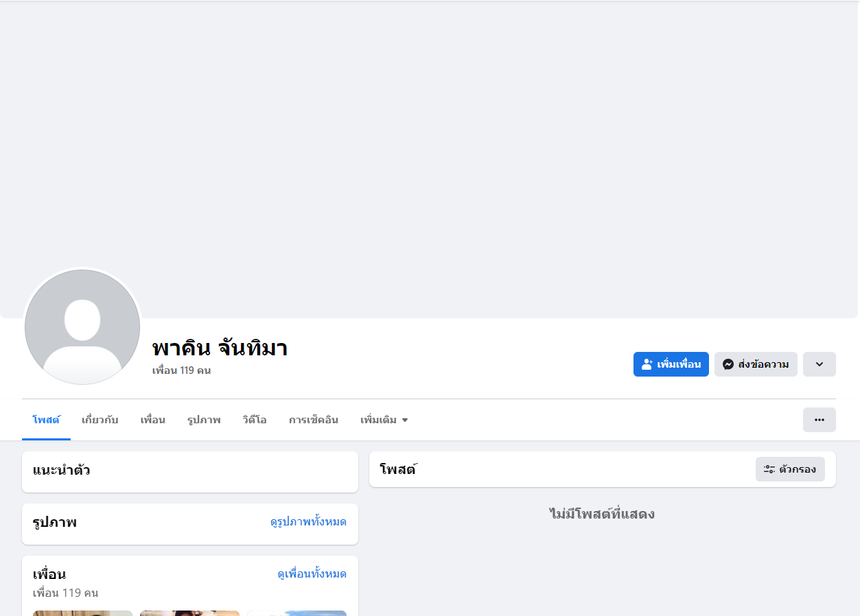Open the เพื่อน tab

coord(153,420)
